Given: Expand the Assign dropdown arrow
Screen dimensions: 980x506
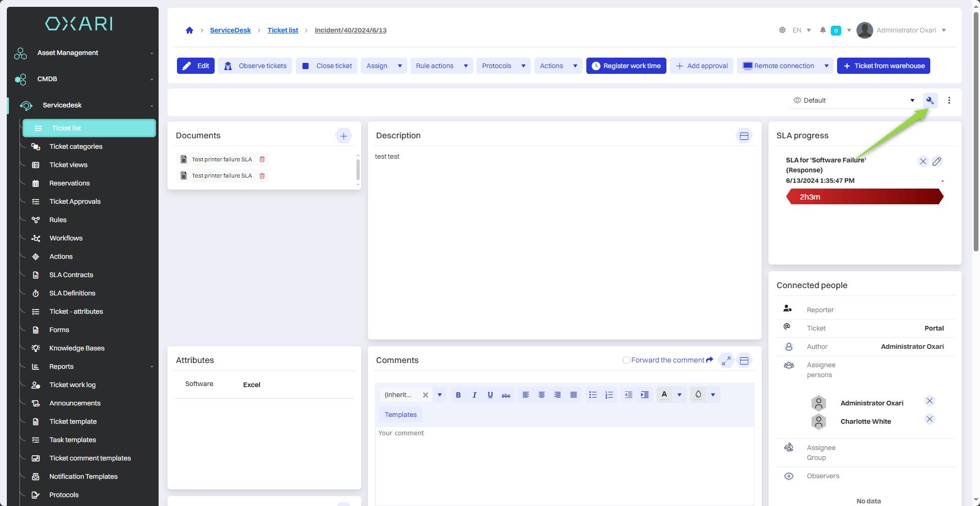Looking at the screenshot, I should click(400, 66).
